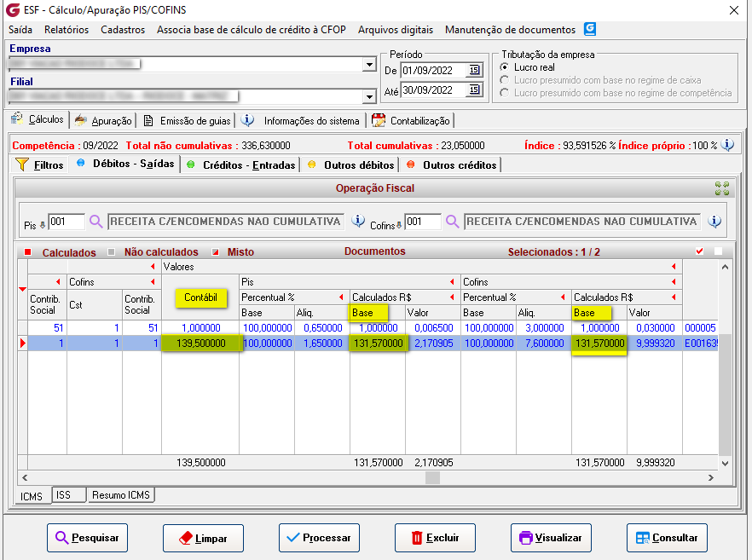Click red arrow beside Pis Calculados R$
The image size is (752, 560).
pyautogui.click(x=452, y=297)
